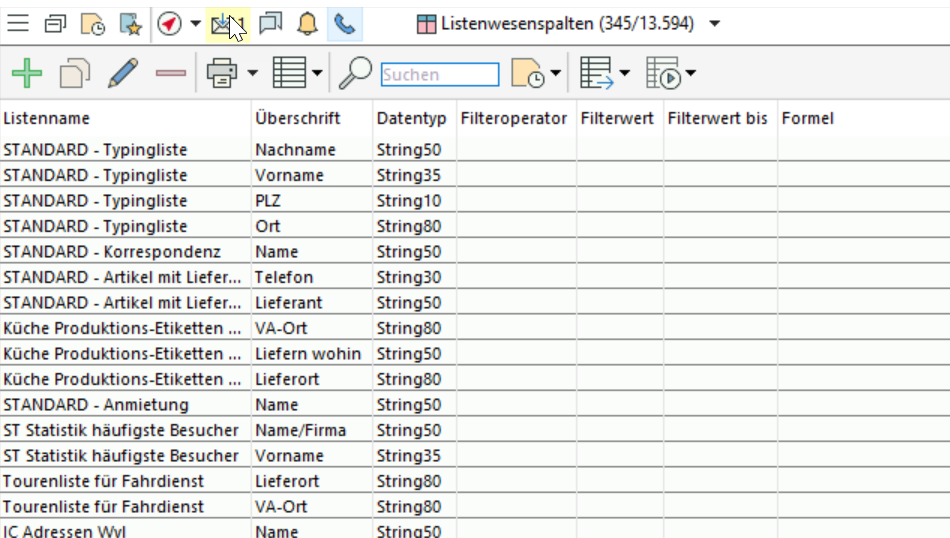Open the hamburger main menu
Screen dimensions: 950x538
click(x=18, y=24)
